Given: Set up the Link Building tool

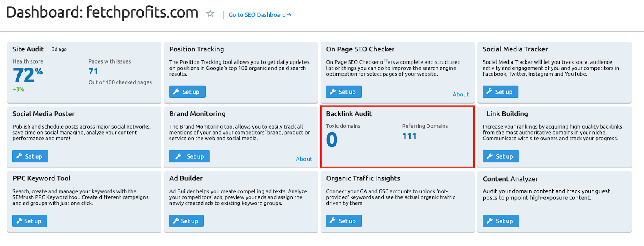Looking at the screenshot, I should [501, 156].
